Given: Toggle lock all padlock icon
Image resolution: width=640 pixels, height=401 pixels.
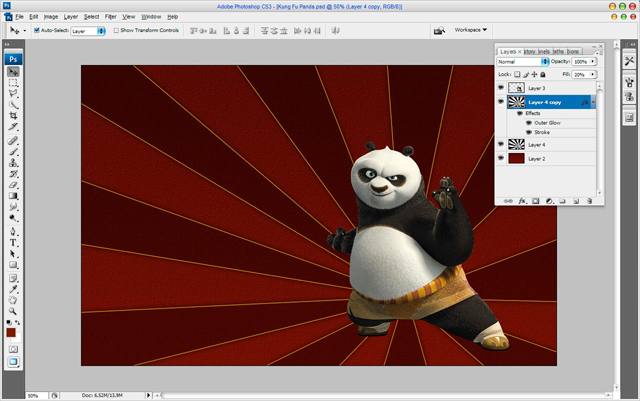Looking at the screenshot, I should (x=543, y=74).
